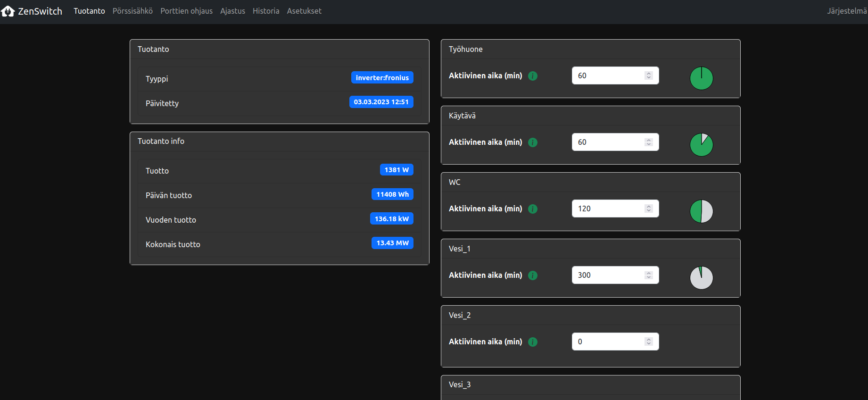Screen dimensions: 868x400
Task: Open the Ajastus navigation link
Action: 232,11
